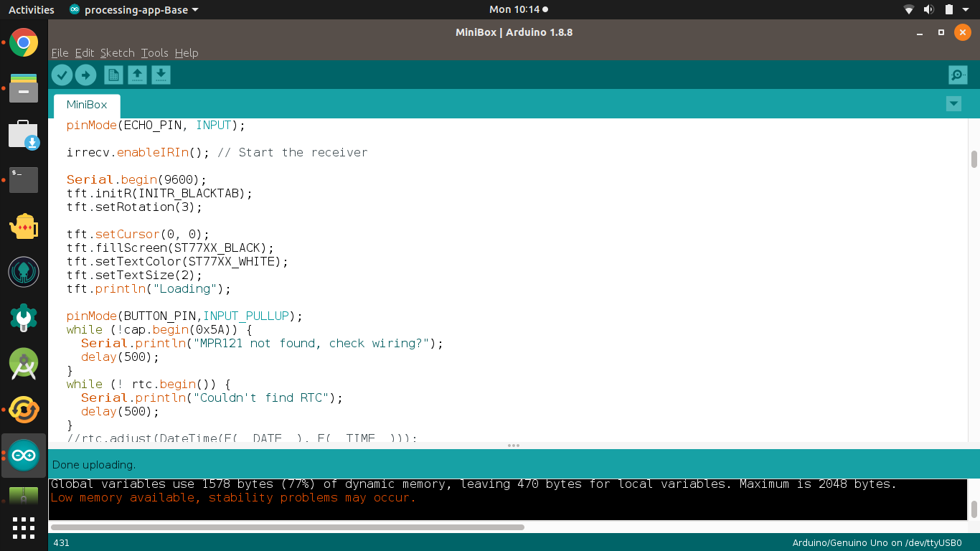The image size is (980, 551).
Task: Click the while (!cap.begin(0x5A)) line
Action: [160, 330]
